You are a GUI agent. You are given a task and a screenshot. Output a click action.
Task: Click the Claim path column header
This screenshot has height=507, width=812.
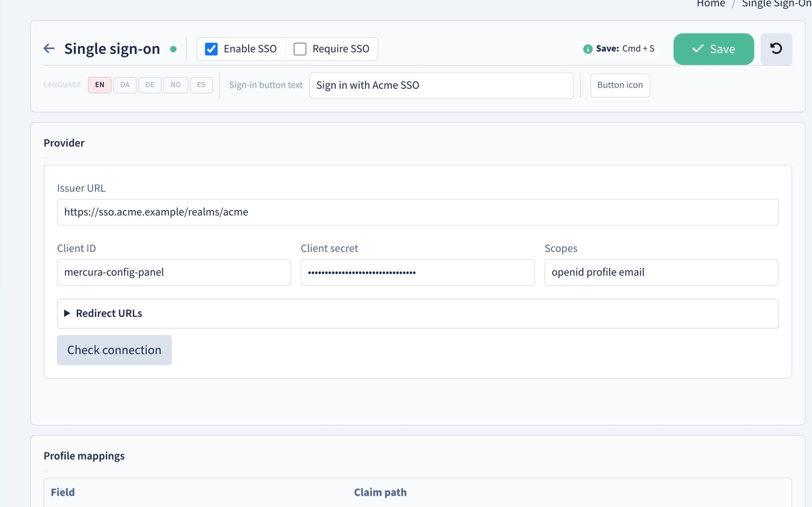tap(380, 492)
